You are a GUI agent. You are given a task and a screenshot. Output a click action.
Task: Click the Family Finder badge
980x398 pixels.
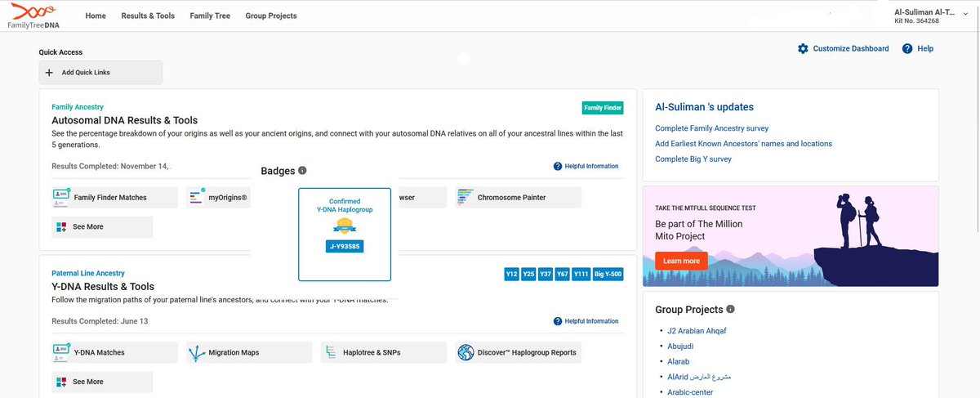point(603,108)
